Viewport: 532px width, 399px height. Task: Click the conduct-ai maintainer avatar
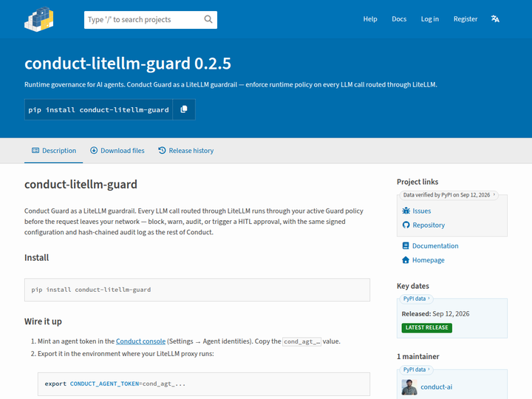409,387
